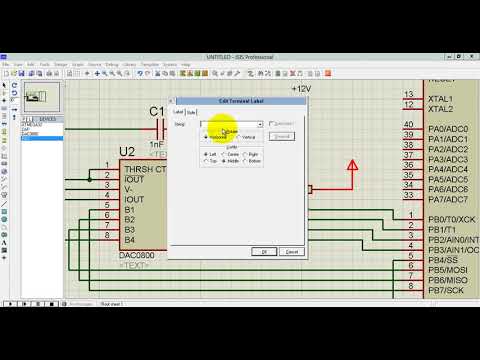Viewport: 480px width, 360px height.
Task: Click the highlighted blue row in device list
Action: (x=42, y=138)
